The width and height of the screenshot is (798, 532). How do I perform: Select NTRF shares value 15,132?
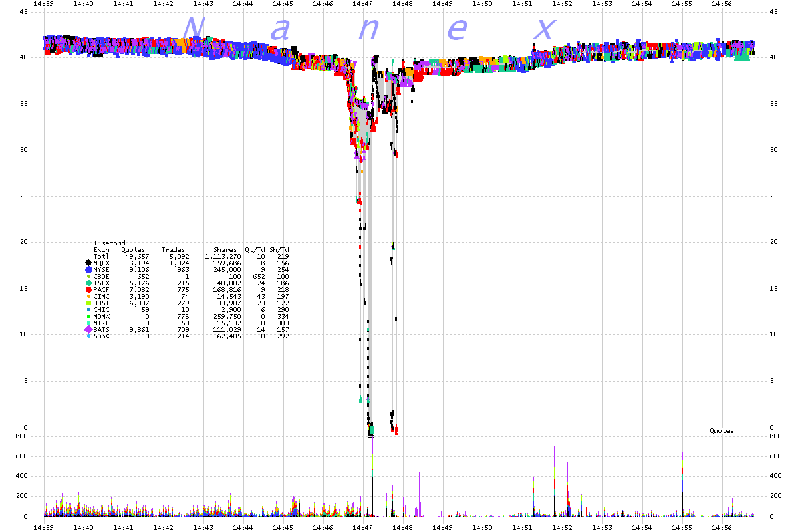point(229,323)
